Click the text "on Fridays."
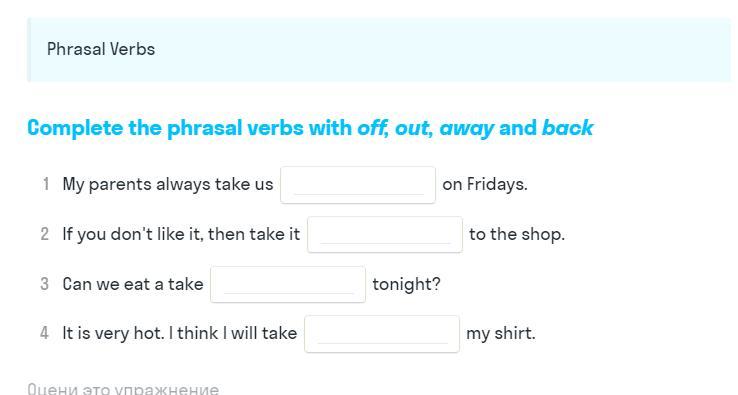Image resolution: width=738 pixels, height=395 pixels. [x=485, y=184]
